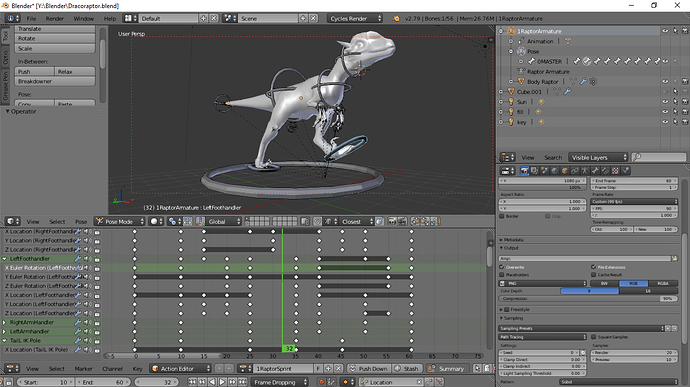This screenshot has width=690, height=387.
Task: Click wrench icon on Y Euler Rotation channel
Action: 78,277
